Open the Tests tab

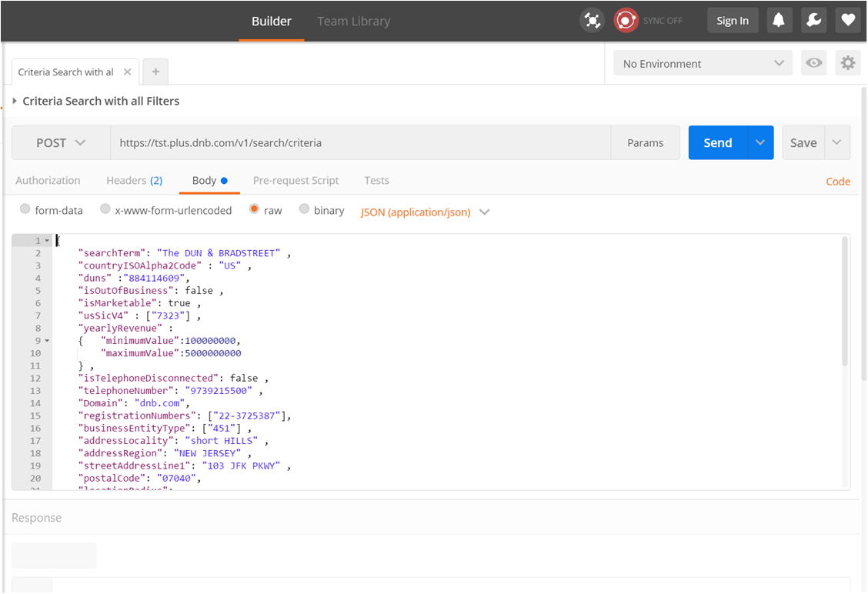376,181
